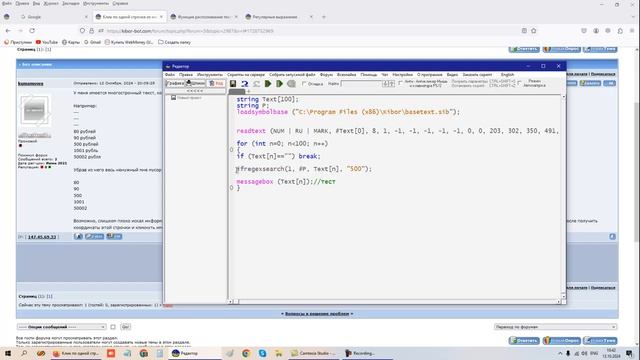The height and width of the screenshot is (360, 640).
Task: Click the grayed redo arrow icon
Action: pos(256,84)
